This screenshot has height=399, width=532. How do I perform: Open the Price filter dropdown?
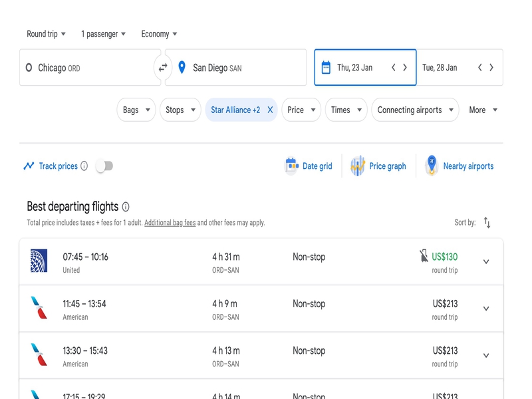[301, 110]
